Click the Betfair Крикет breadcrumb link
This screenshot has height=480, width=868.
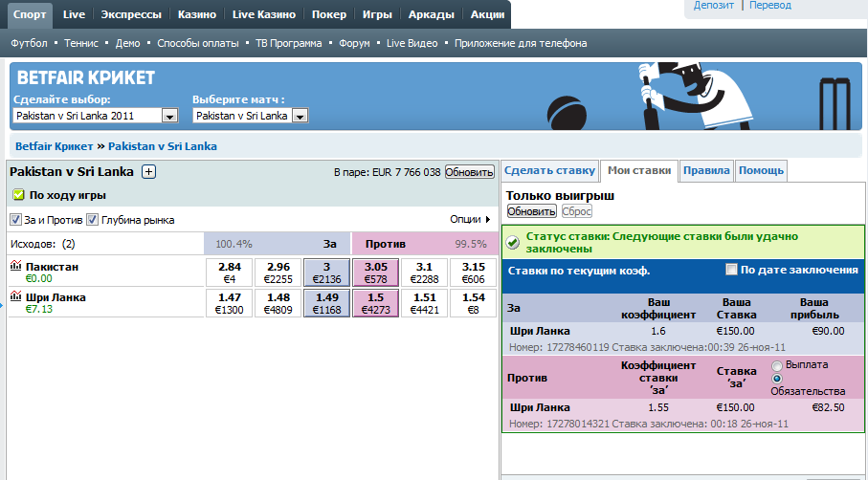click(x=55, y=146)
